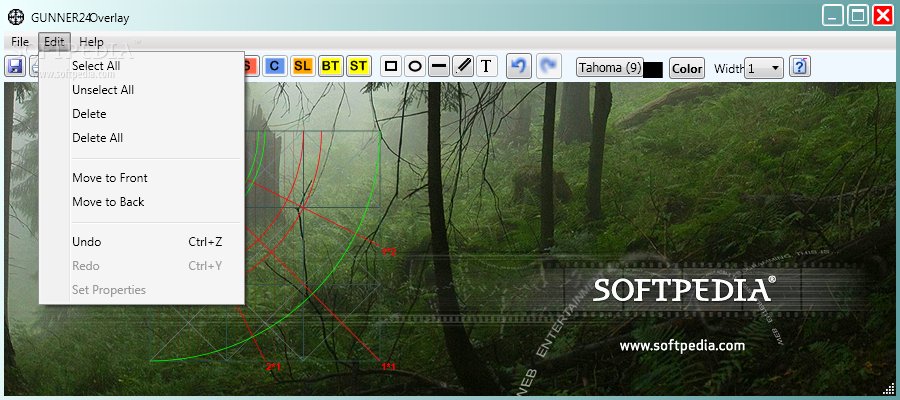Click the Color button
900x400 pixels.
tap(687, 68)
